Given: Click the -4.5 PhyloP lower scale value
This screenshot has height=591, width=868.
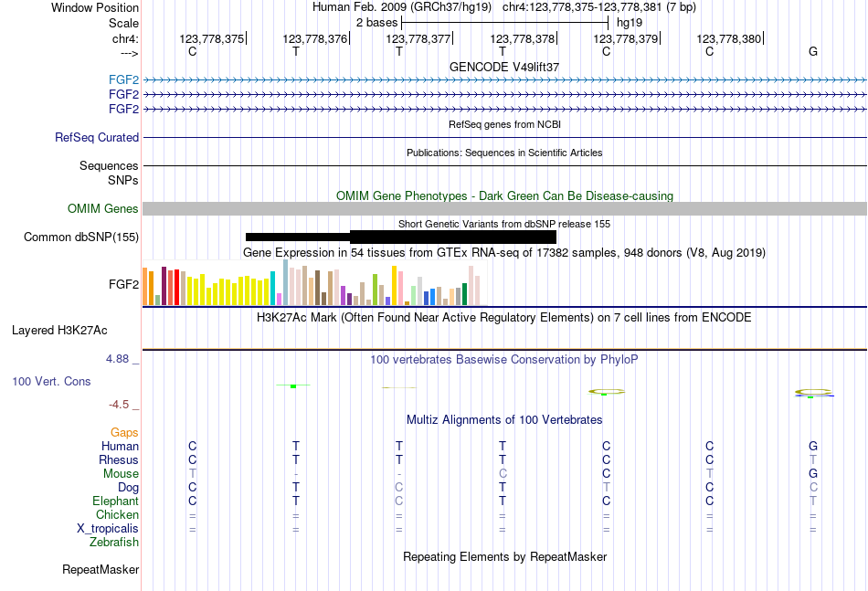Looking at the screenshot, I should pos(119,405).
